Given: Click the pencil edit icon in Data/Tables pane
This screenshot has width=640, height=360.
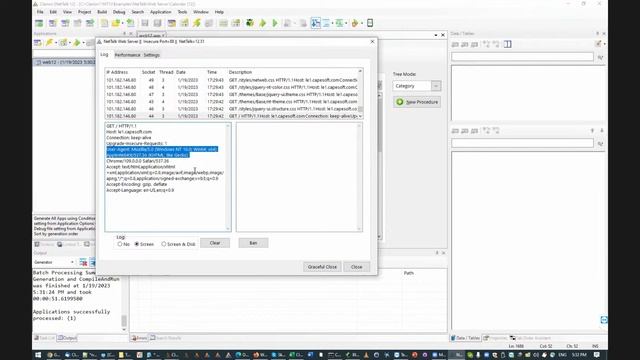Looking at the screenshot, I should (x=598, y=44).
